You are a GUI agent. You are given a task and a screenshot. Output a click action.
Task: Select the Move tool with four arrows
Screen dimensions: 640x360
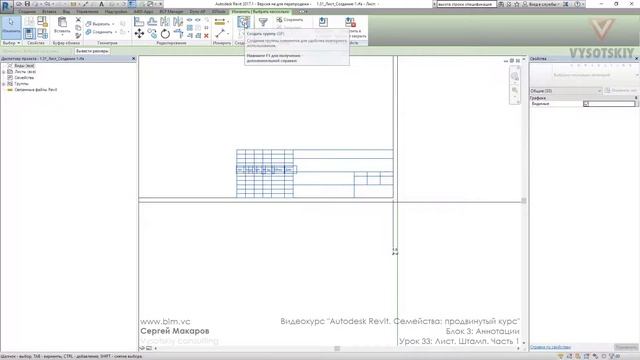[x=139, y=33]
